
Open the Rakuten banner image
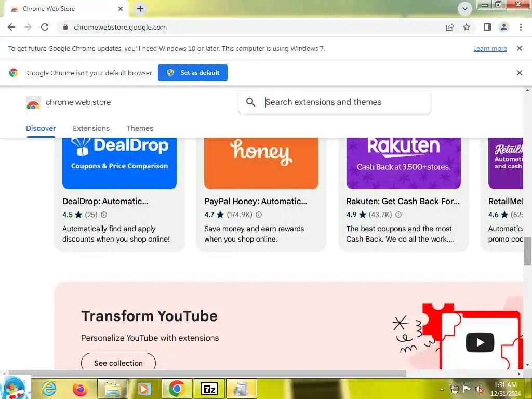403,163
